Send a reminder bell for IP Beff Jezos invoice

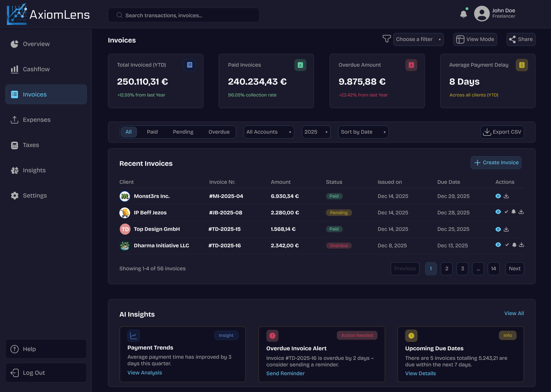[x=514, y=212]
